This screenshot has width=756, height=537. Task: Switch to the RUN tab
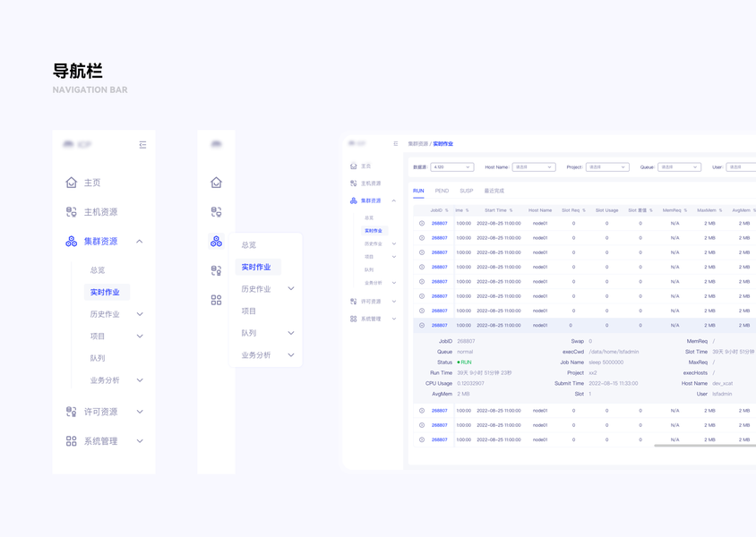pyautogui.click(x=418, y=191)
